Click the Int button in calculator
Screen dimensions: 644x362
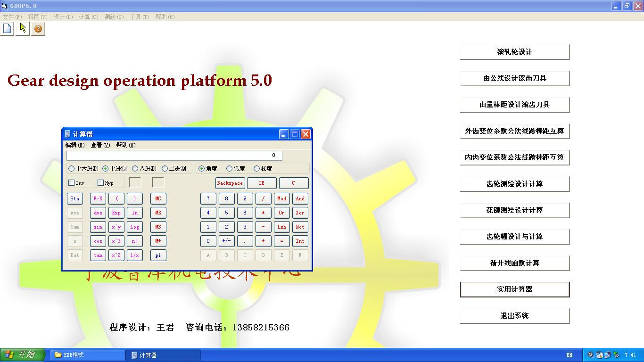[x=300, y=241]
